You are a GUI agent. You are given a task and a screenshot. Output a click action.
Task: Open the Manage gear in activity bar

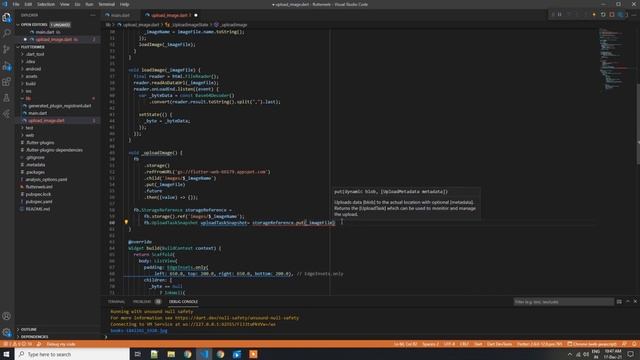click(7, 332)
